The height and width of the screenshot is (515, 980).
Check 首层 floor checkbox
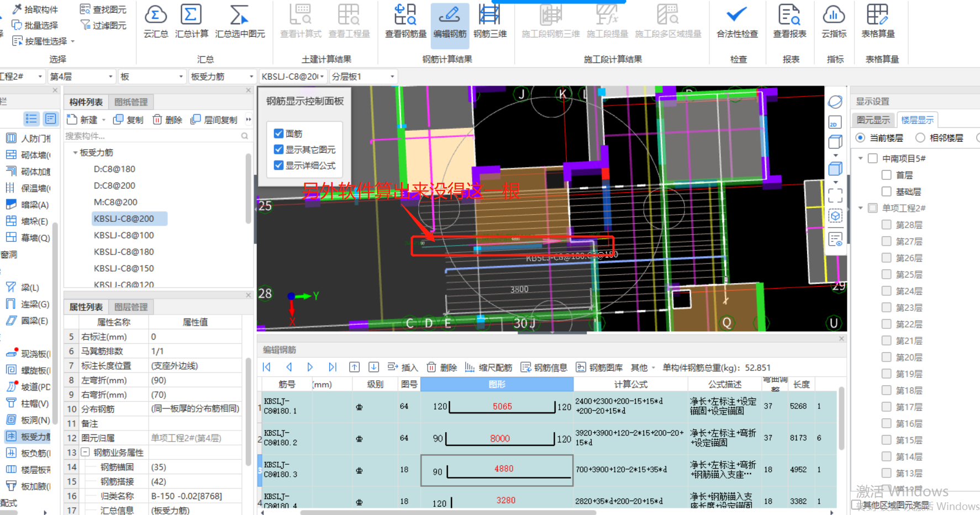click(x=887, y=175)
